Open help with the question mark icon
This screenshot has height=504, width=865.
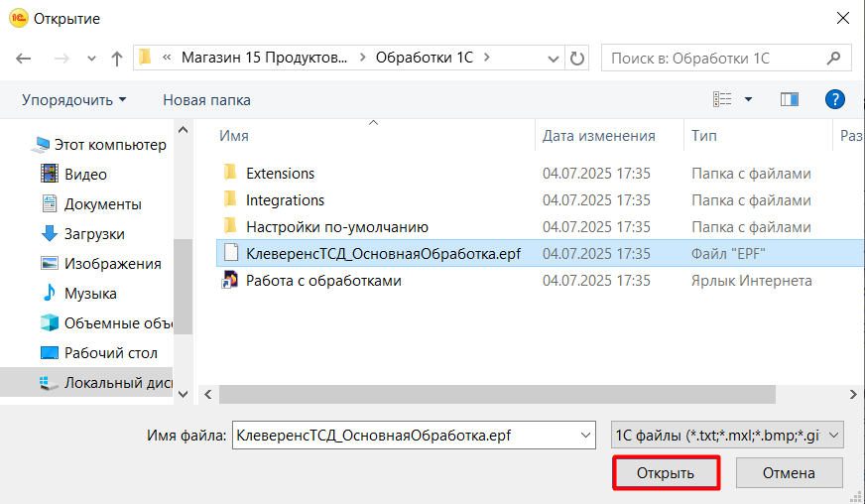834,99
